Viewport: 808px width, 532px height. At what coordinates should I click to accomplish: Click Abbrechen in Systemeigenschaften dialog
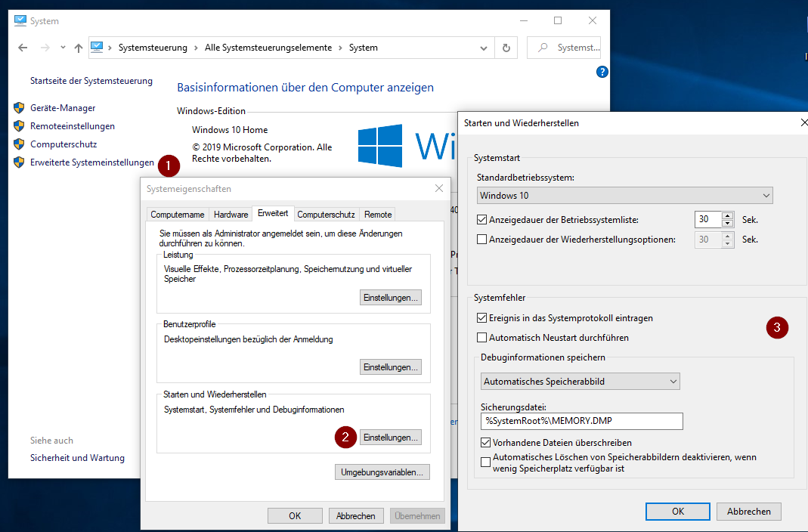(x=355, y=515)
